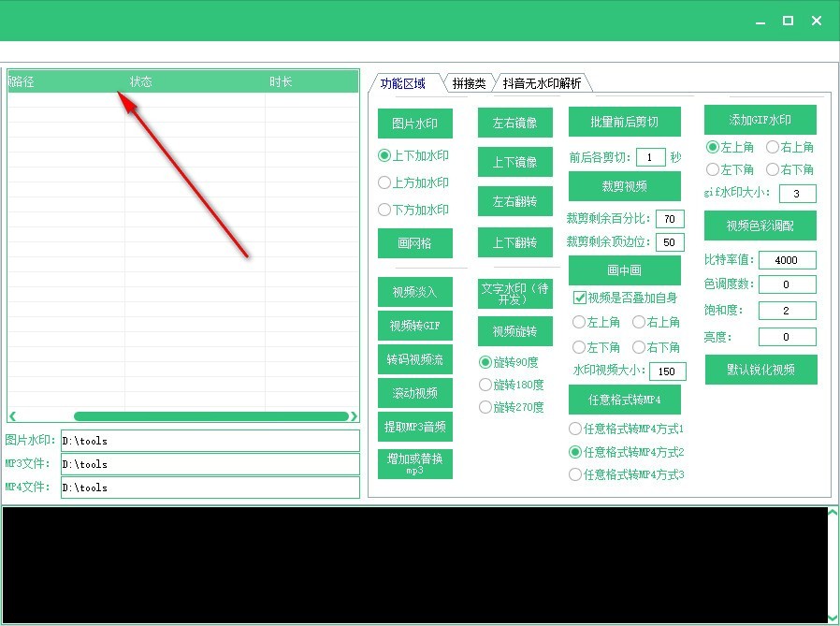Click the 饱和度 input field
840x626 pixels.
787,311
